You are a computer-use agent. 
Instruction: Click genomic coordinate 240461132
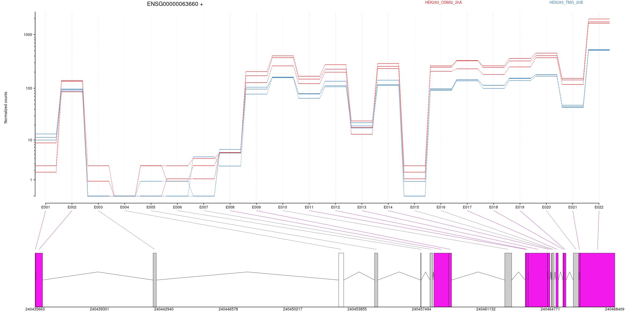point(486,309)
